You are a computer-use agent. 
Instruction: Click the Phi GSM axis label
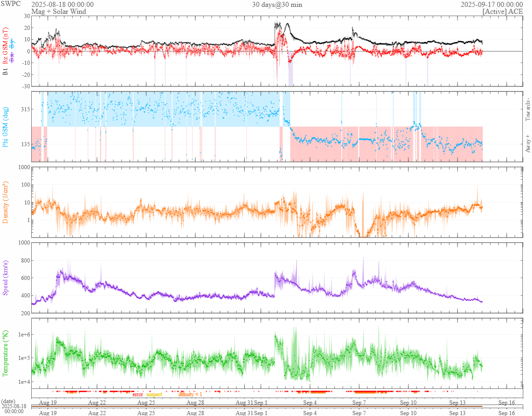point(6,126)
